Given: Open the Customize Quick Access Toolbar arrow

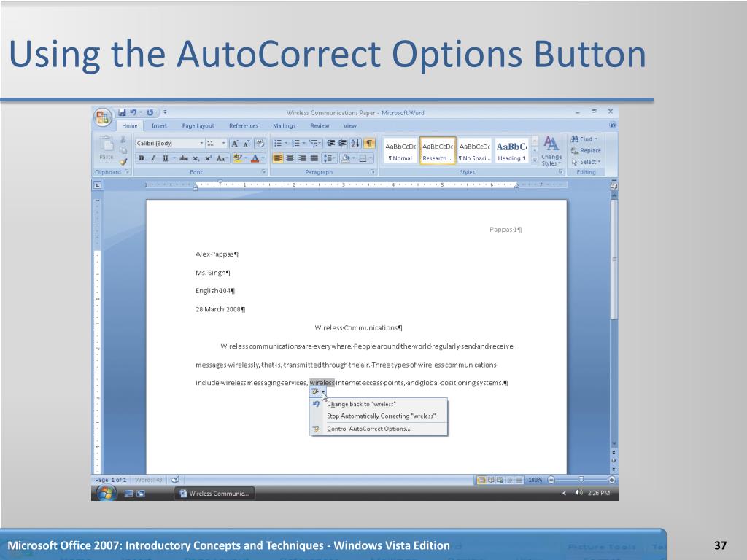Looking at the screenshot, I should point(165,112).
